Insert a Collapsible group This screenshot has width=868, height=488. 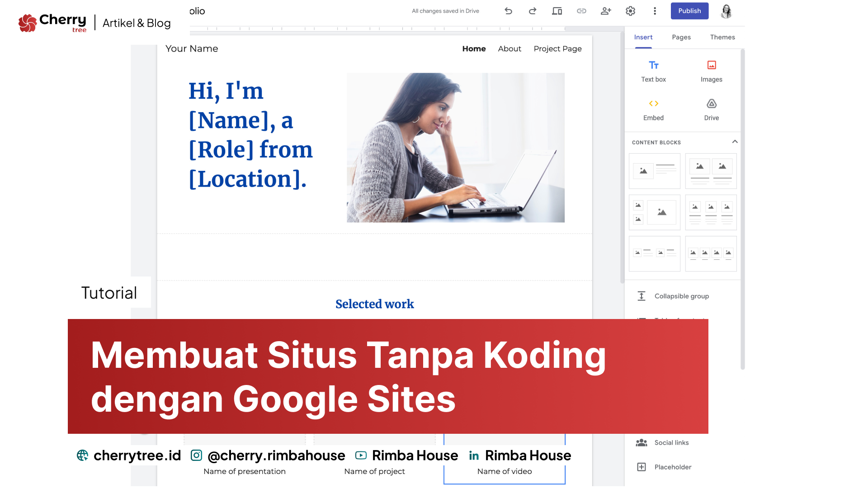(x=683, y=296)
